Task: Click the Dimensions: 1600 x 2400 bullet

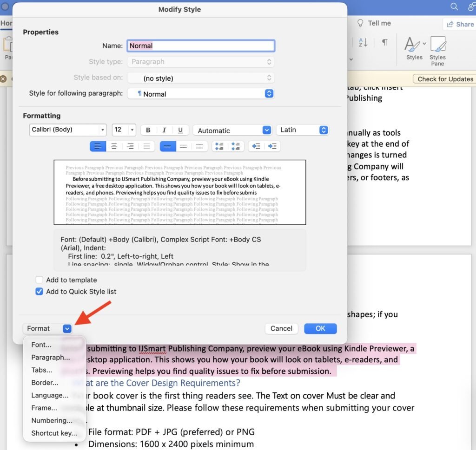Action: pyautogui.click(x=171, y=444)
